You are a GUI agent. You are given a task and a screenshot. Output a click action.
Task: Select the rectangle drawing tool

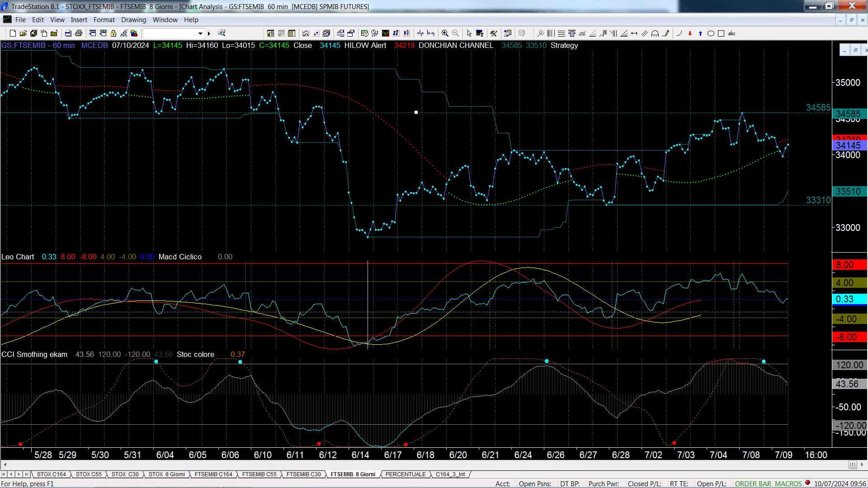point(721,33)
